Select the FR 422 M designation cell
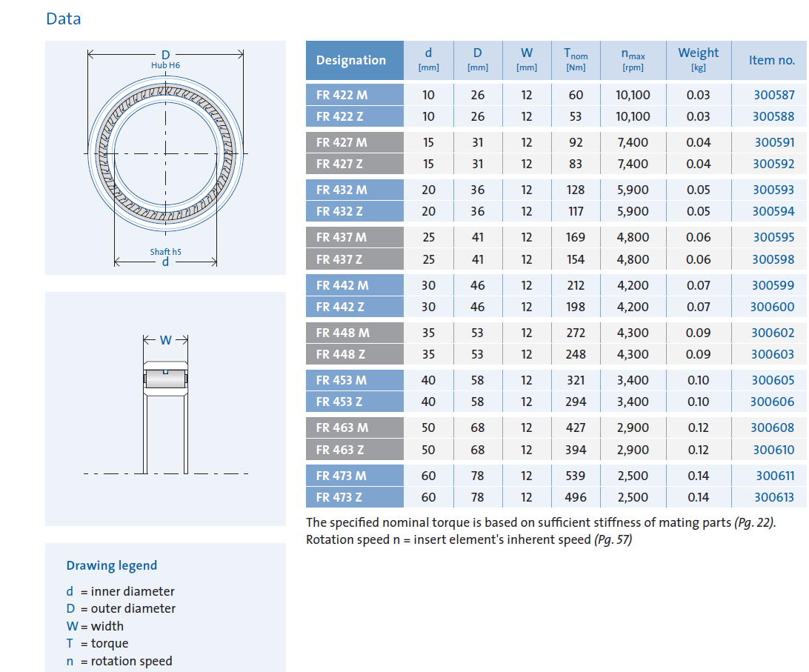 (354, 95)
